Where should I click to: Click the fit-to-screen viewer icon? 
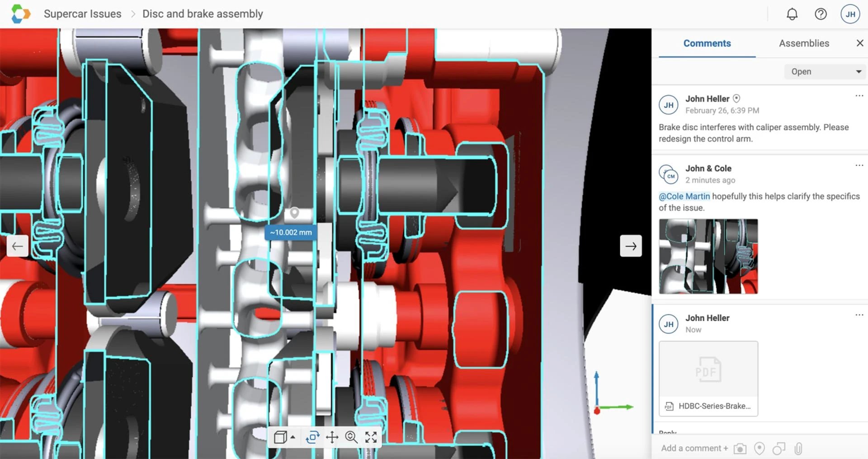click(371, 437)
